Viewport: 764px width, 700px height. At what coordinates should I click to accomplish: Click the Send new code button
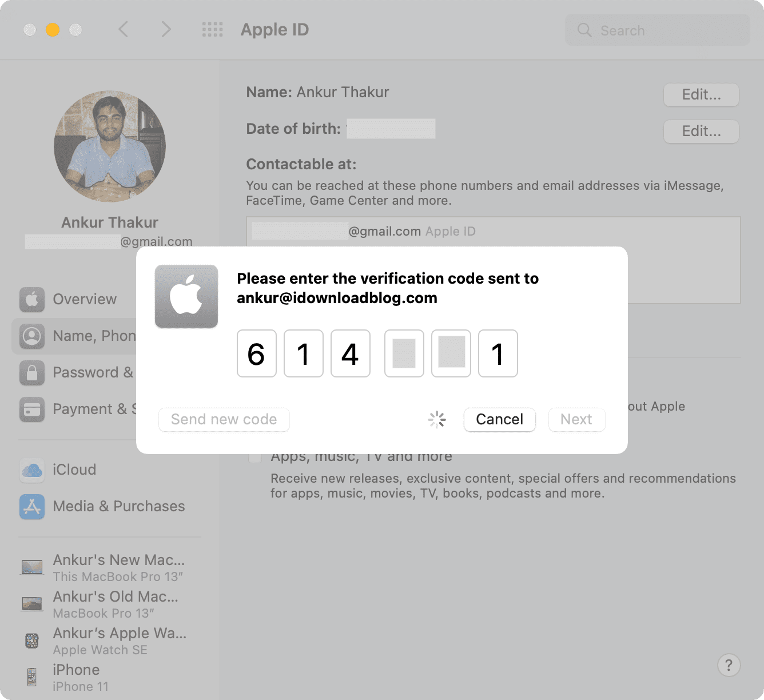[x=224, y=419]
